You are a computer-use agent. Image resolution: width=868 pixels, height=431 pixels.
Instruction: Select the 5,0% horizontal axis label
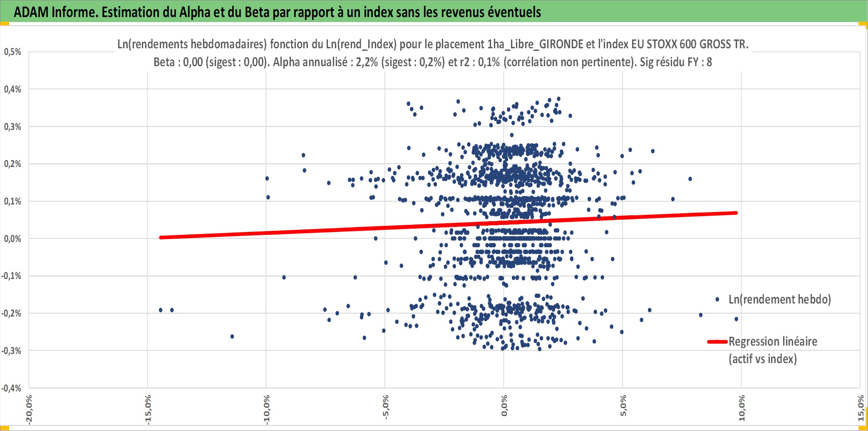tap(623, 406)
